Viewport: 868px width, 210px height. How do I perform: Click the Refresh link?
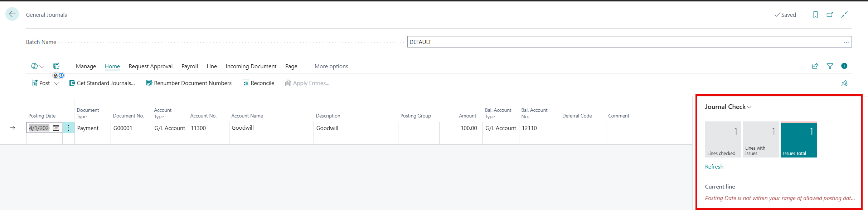pos(714,166)
